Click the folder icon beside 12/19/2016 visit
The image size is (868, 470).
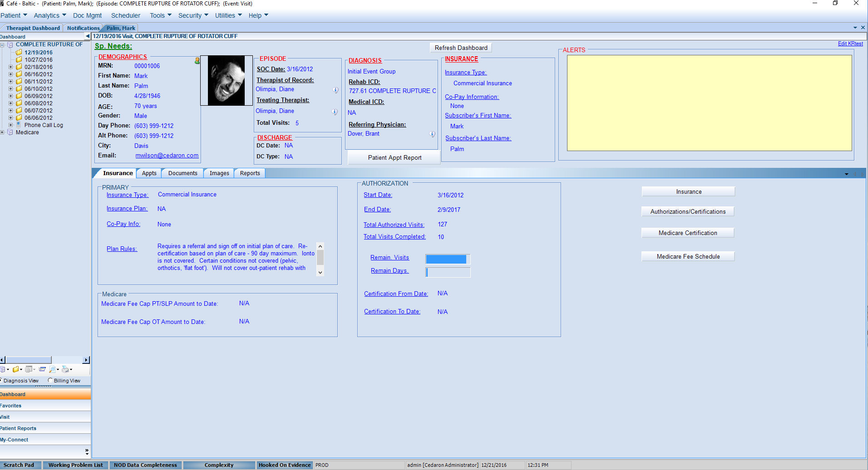[x=18, y=53]
